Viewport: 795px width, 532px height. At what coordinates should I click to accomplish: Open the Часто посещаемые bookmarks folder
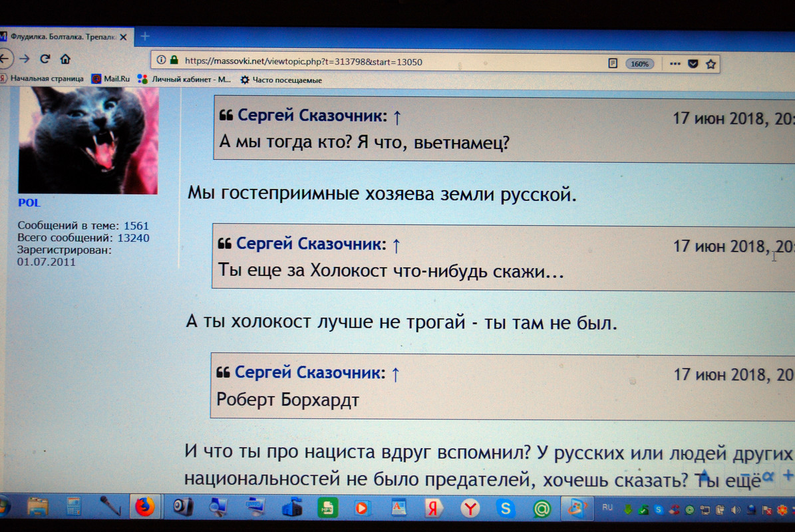coord(281,80)
